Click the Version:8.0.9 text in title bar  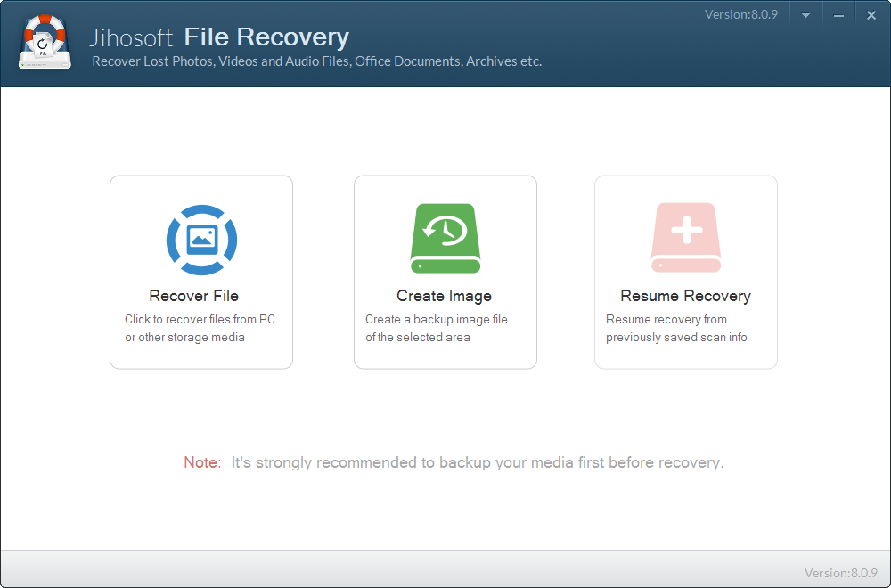coord(741,14)
